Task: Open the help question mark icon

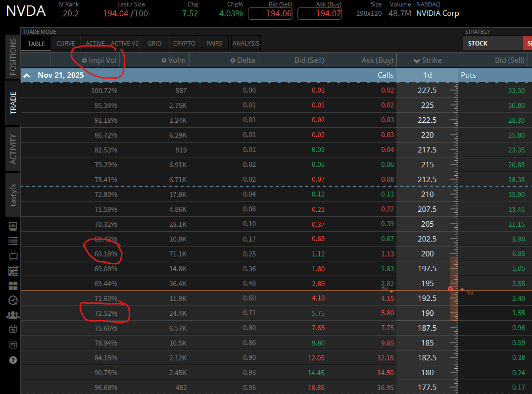Action: click(x=13, y=360)
